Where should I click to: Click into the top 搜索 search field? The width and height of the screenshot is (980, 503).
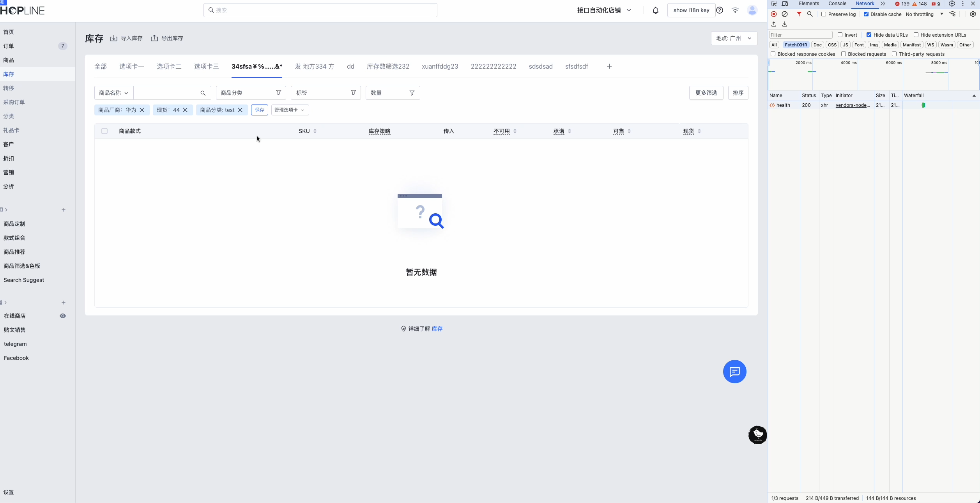click(x=320, y=10)
